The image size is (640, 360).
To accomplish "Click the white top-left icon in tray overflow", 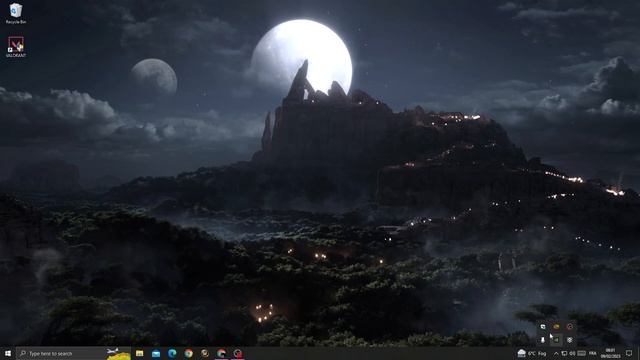I will (x=543, y=327).
